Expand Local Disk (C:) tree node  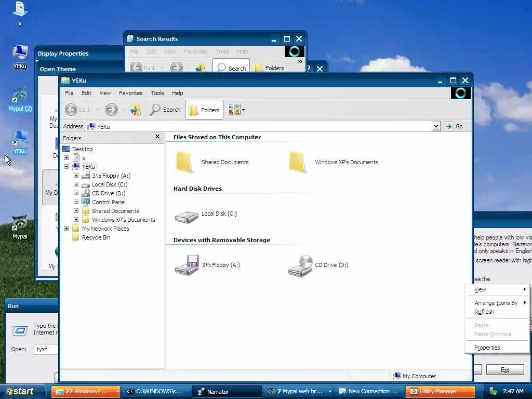tap(76, 184)
